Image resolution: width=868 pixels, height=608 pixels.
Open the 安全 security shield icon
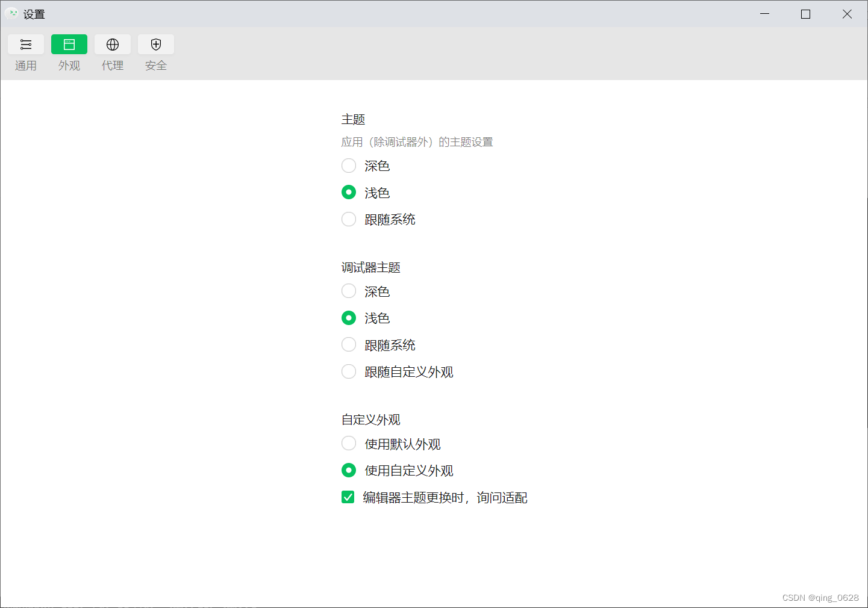(x=156, y=45)
